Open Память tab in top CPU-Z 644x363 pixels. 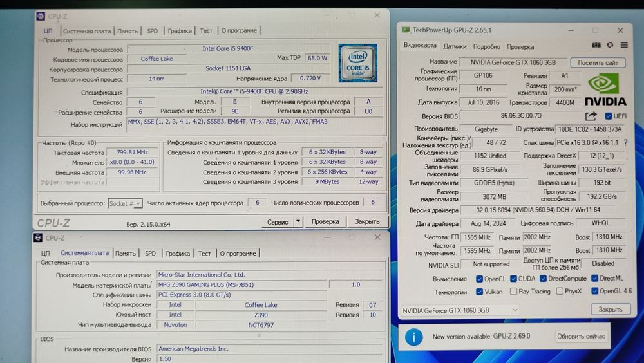click(x=128, y=31)
